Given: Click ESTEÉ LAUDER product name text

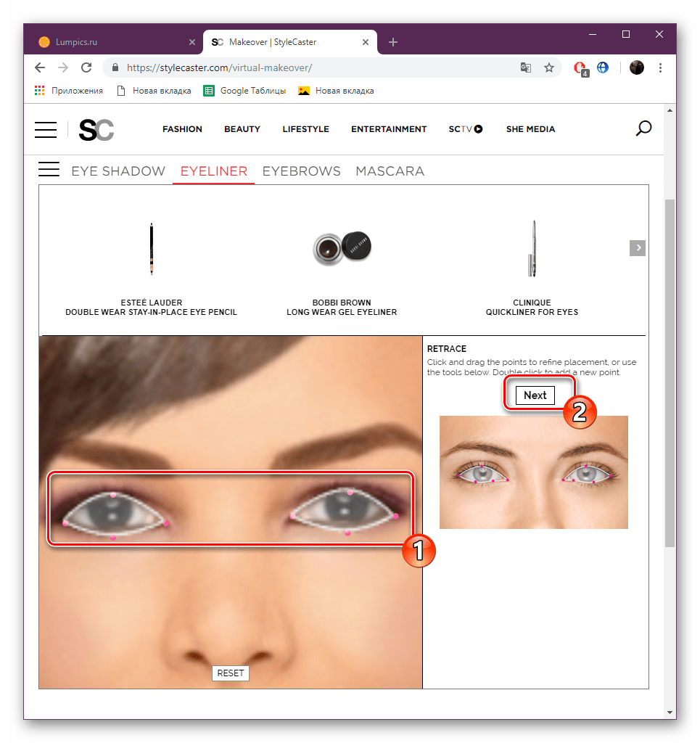Looking at the screenshot, I should click(152, 303).
